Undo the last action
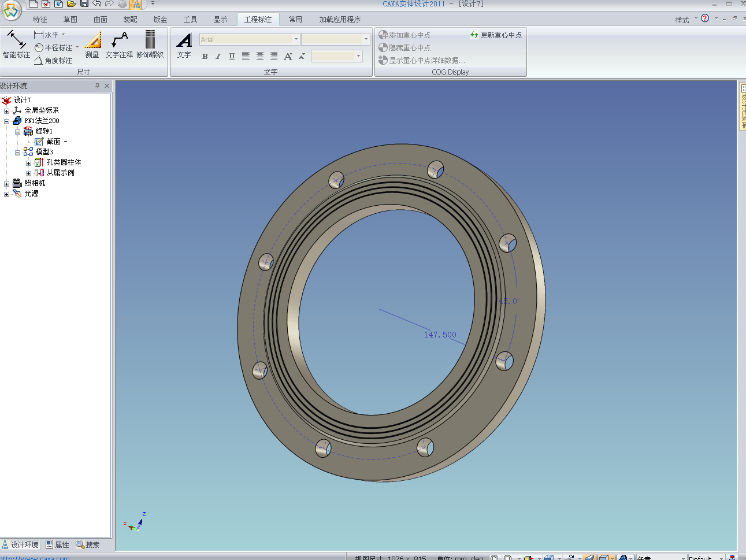This screenshot has height=560, width=746. (x=97, y=4)
